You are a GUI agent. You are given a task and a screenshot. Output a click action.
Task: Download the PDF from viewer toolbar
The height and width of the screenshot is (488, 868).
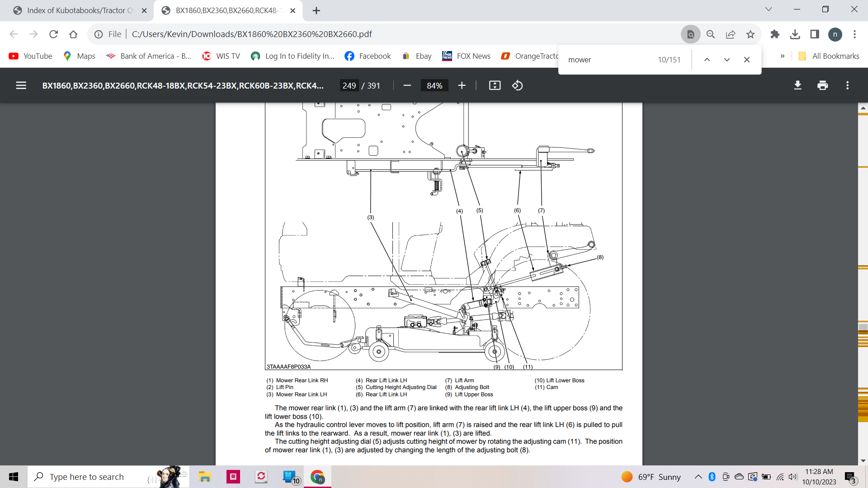(x=797, y=85)
